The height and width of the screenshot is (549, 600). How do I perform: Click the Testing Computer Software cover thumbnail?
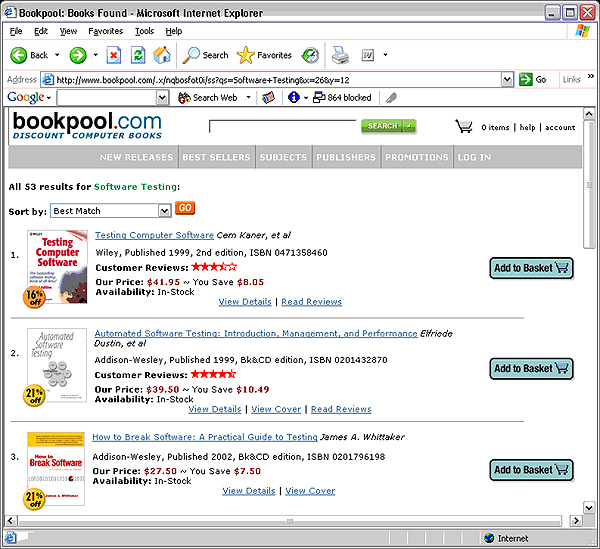tap(57, 267)
